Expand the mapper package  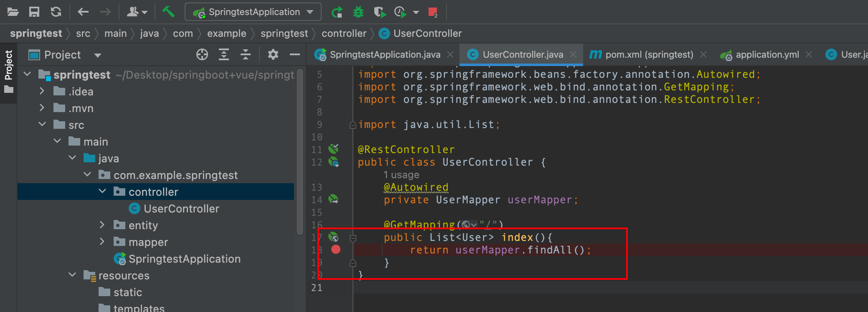[x=102, y=242]
